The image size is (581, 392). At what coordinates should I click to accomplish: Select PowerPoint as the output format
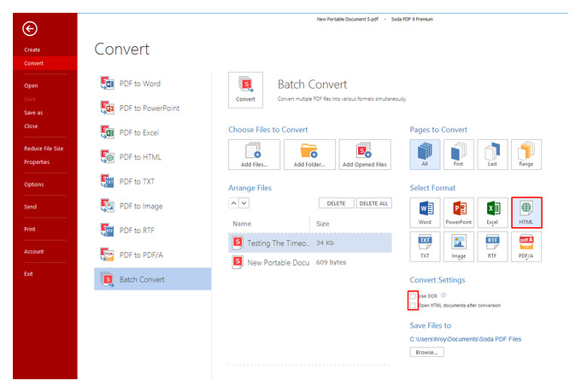pos(459,213)
